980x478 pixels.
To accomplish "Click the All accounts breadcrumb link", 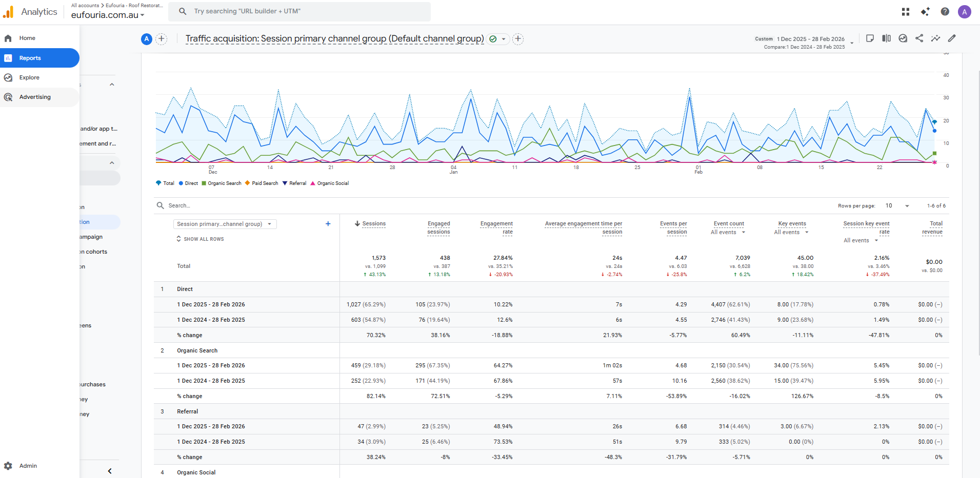I will (x=85, y=6).
